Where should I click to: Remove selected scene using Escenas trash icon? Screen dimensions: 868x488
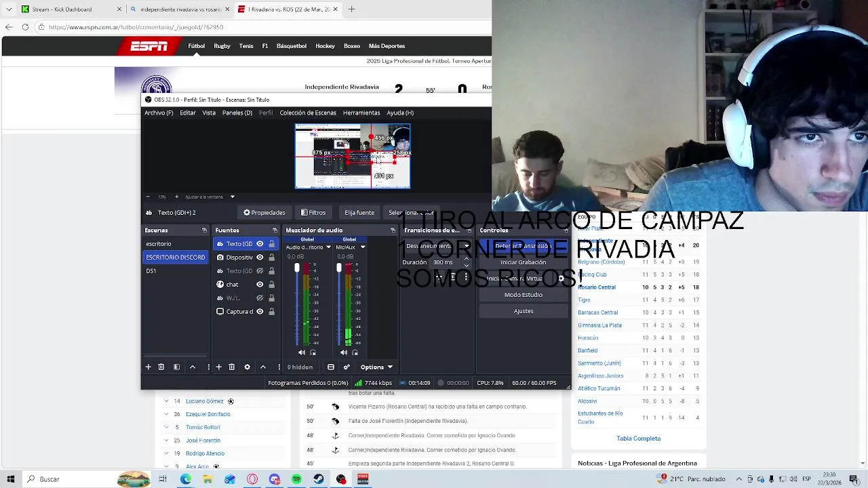click(x=161, y=367)
